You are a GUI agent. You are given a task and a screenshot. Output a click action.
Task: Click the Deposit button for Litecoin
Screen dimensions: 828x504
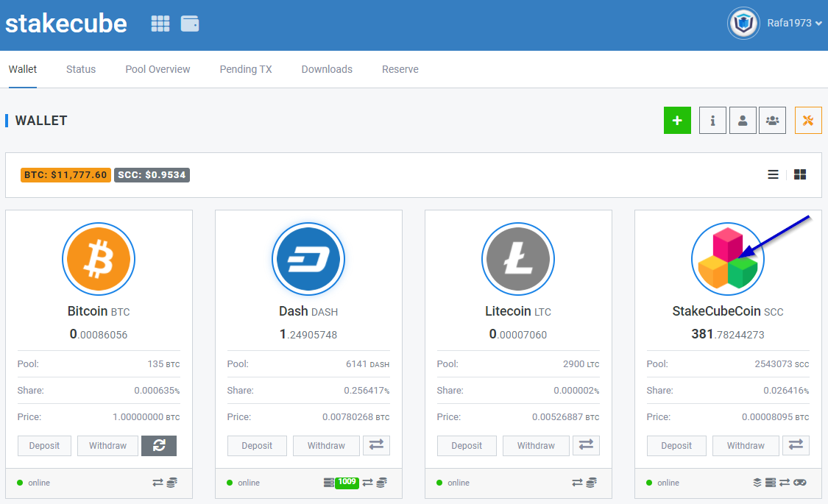(467, 445)
